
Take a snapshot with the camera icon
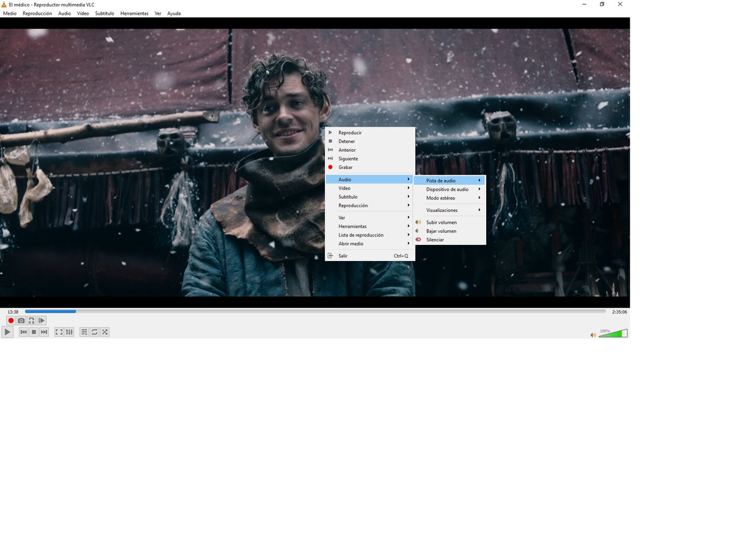(x=21, y=321)
